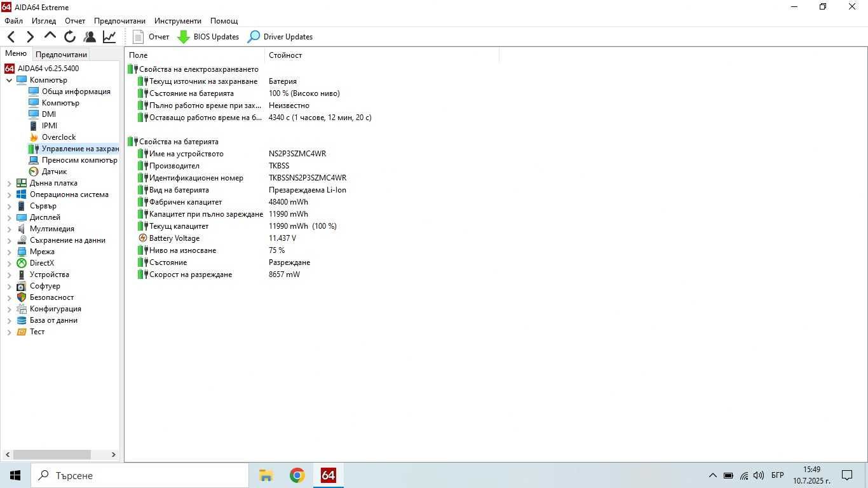This screenshot has width=868, height=488.
Task: Switch to the Меню tab
Action: coord(16,53)
